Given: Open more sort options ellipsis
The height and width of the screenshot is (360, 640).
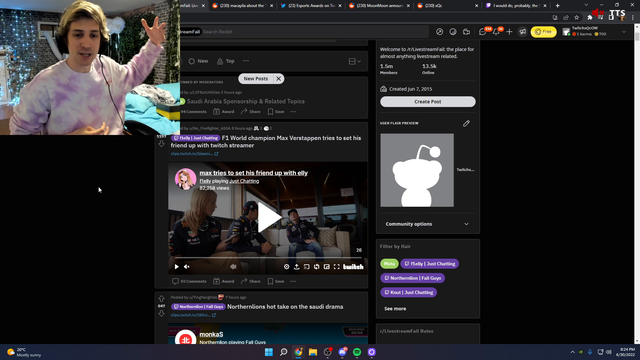Looking at the screenshot, I should [x=246, y=61].
